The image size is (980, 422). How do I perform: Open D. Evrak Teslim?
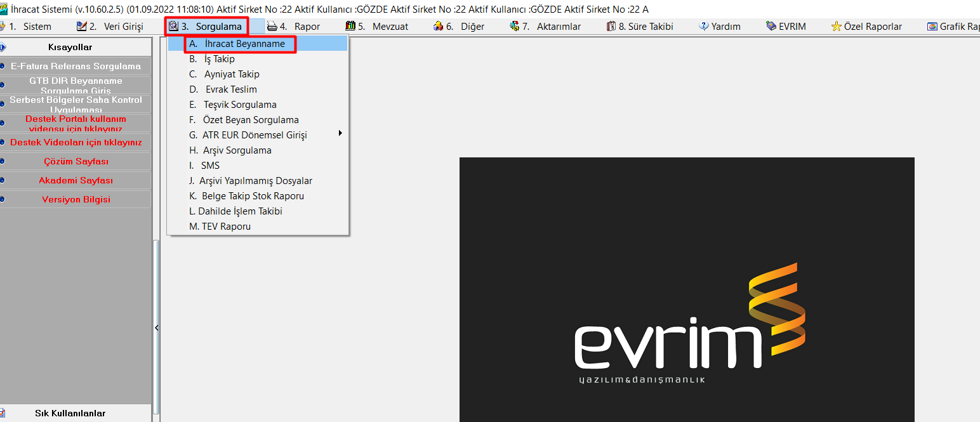258,89
